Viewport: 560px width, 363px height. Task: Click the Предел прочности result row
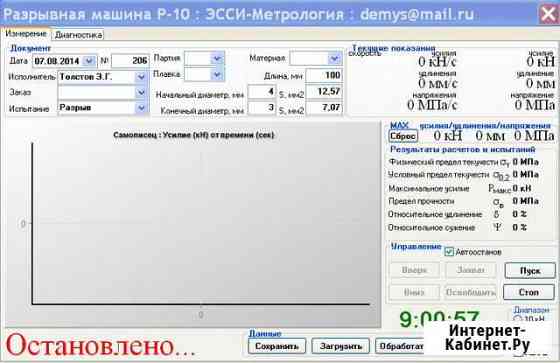[x=463, y=202]
